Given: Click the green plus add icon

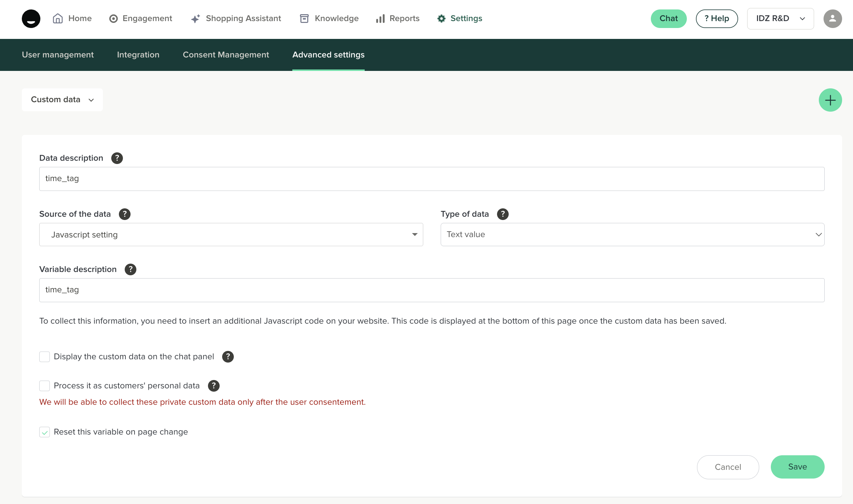Looking at the screenshot, I should point(830,100).
